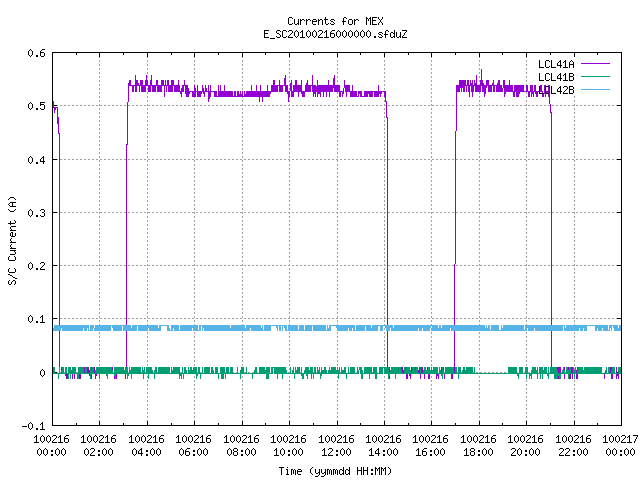Screen dimensions: 640x480
Task: Click the x-axis tick 100216 10:00
Action: click(289, 446)
